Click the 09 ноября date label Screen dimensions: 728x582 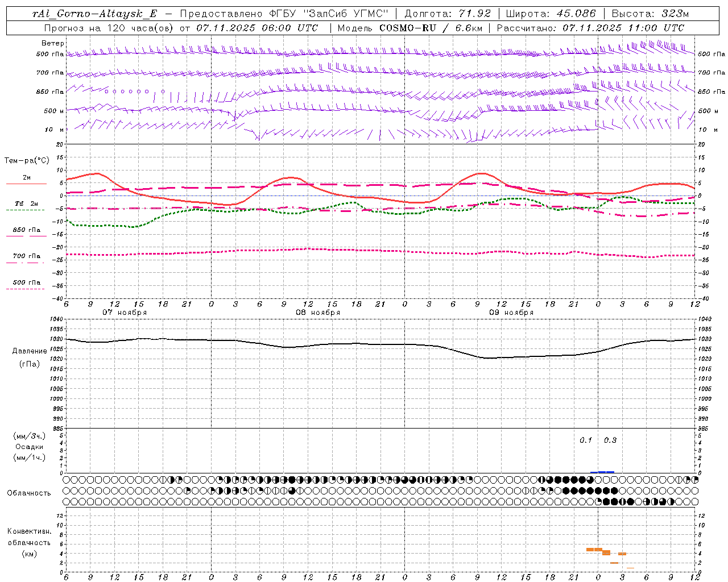point(511,313)
